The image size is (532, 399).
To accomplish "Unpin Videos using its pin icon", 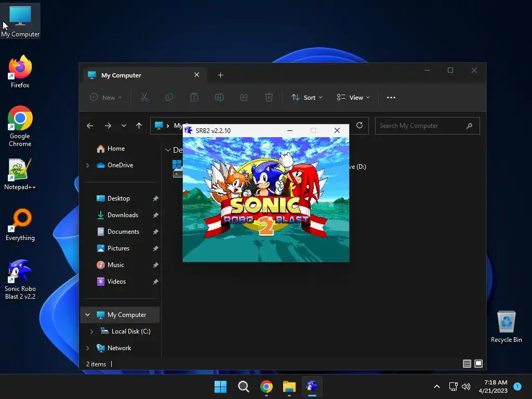I will 155,282.
